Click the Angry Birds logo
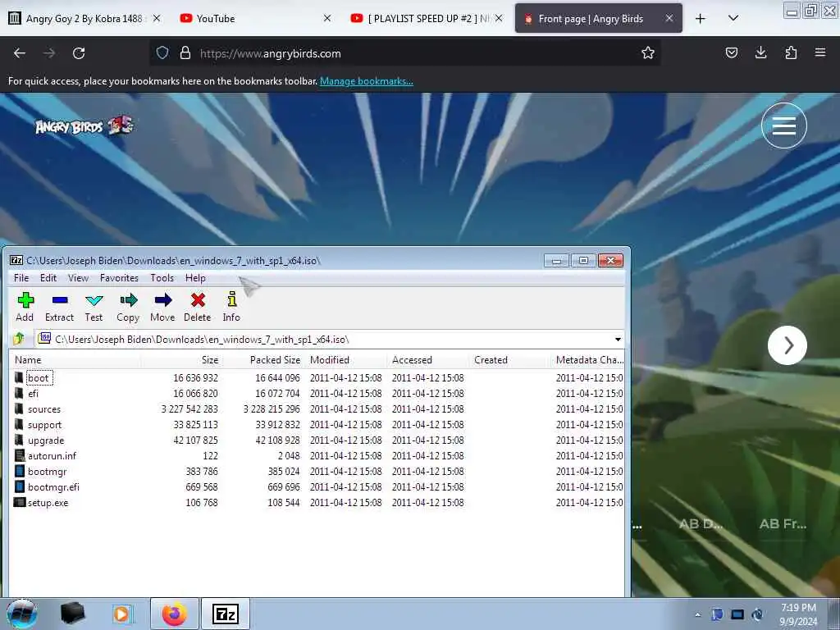840x630 pixels. coord(84,126)
